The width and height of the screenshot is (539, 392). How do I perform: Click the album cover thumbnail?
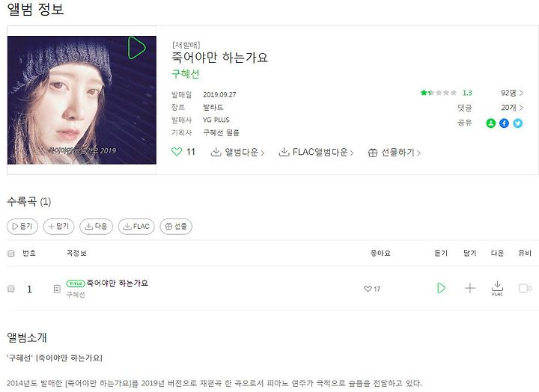pos(82,100)
